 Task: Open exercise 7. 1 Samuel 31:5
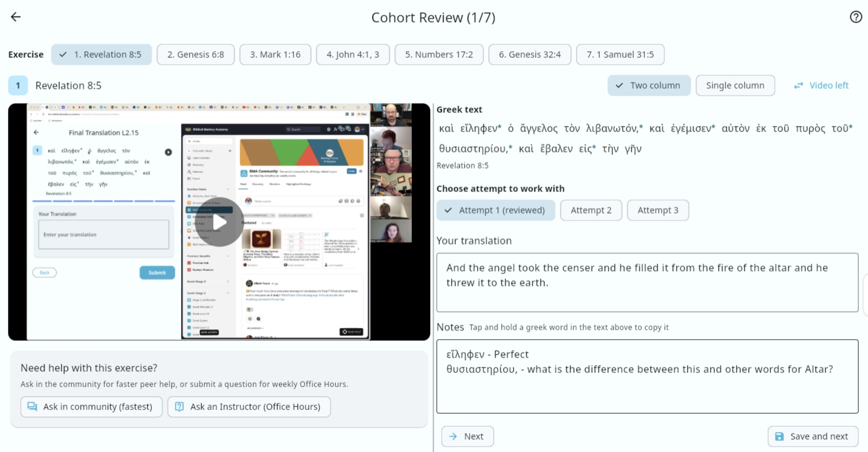620,54
